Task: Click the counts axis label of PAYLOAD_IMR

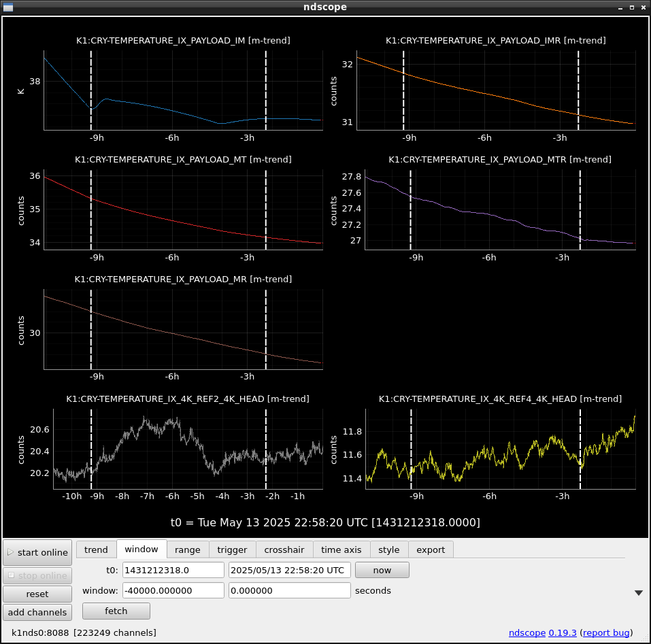Action: click(x=333, y=91)
